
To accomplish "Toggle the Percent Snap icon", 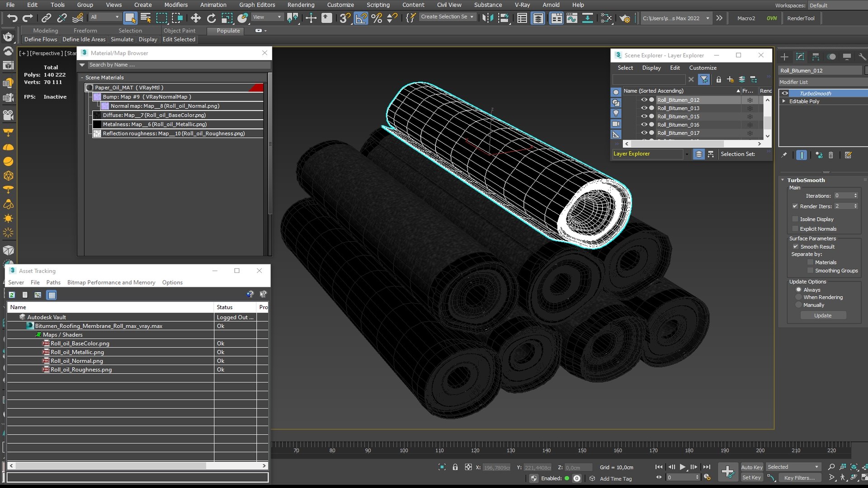I will (376, 18).
